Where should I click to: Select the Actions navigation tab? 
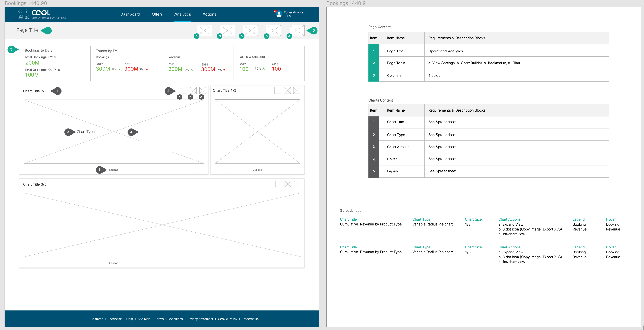point(209,14)
